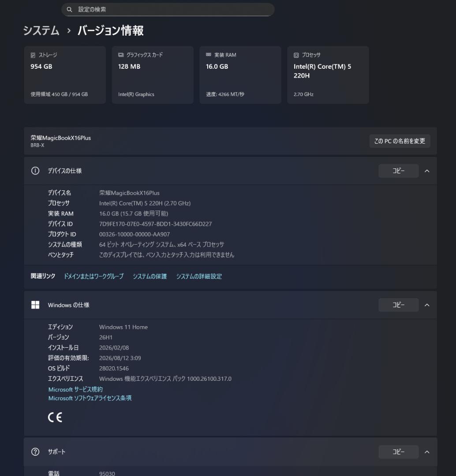The height and width of the screenshot is (476, 456).
Task: Click the question mark icon beside サポート
Action: pos(35,452)
